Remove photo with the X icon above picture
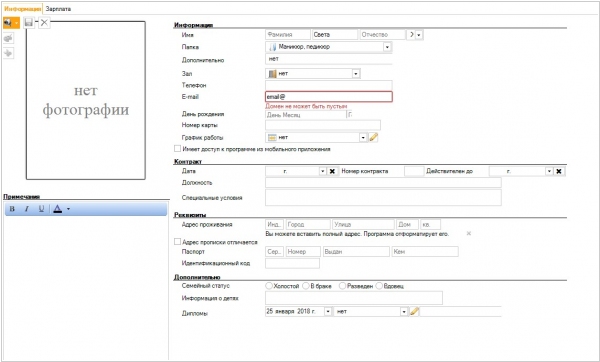Viewport: 600px width, 362px height. pyautogui.click(x=44, y=23)
